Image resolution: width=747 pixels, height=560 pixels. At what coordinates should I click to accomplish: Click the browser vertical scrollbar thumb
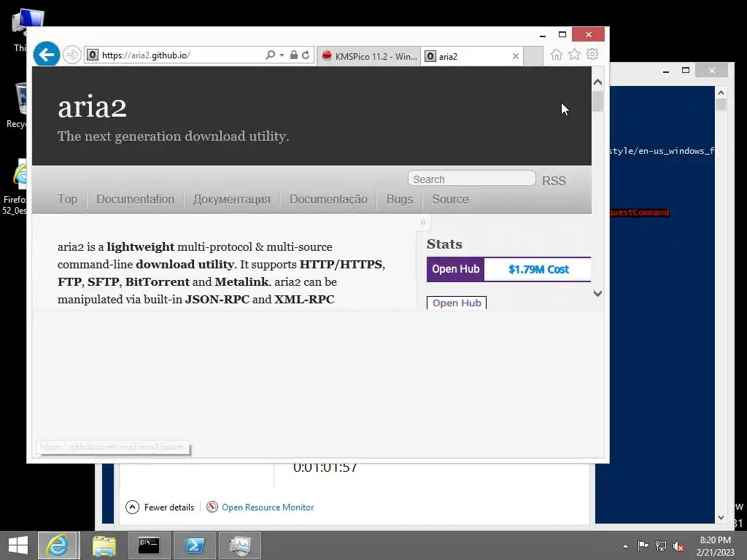[598, 101]
